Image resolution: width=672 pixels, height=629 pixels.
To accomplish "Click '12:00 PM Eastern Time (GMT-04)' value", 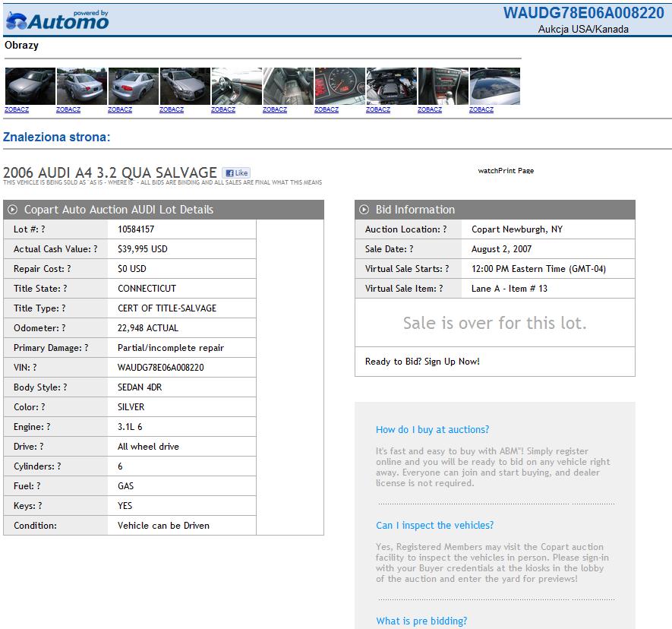I will [x=538, y=269].
